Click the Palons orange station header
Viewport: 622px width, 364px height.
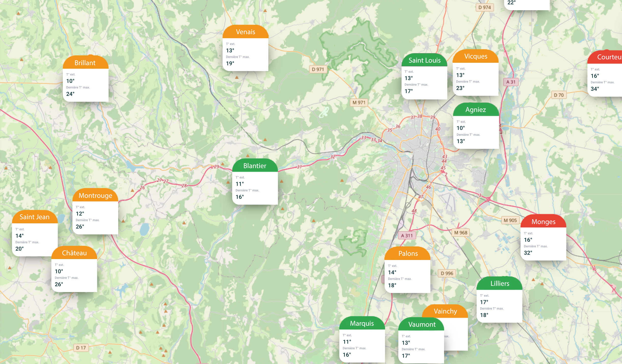pyautogui.click(x=408, y=254)
